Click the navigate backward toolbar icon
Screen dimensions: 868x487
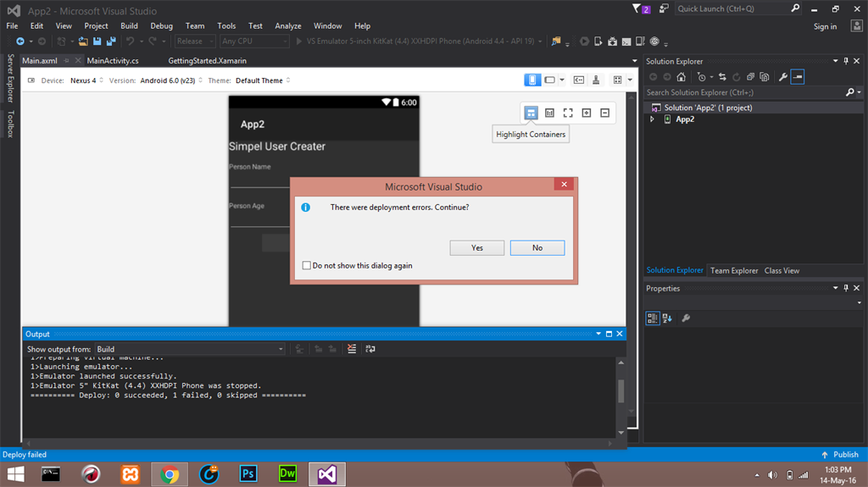(20, 41)
